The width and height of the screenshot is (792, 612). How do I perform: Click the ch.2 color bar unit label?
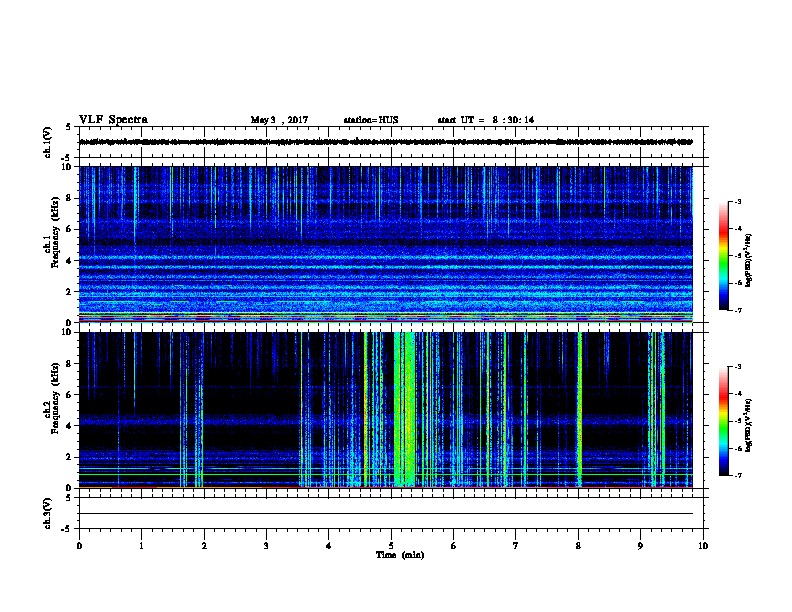point(748,425)
